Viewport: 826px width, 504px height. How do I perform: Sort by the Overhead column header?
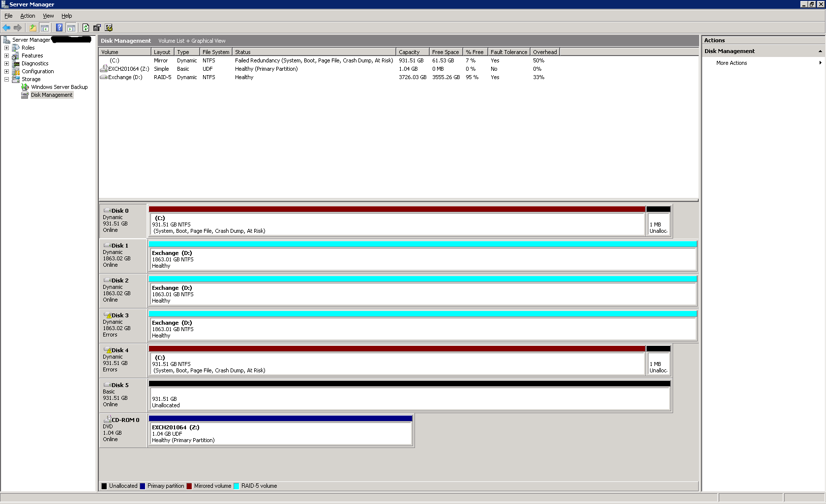(x=545, y=52)
